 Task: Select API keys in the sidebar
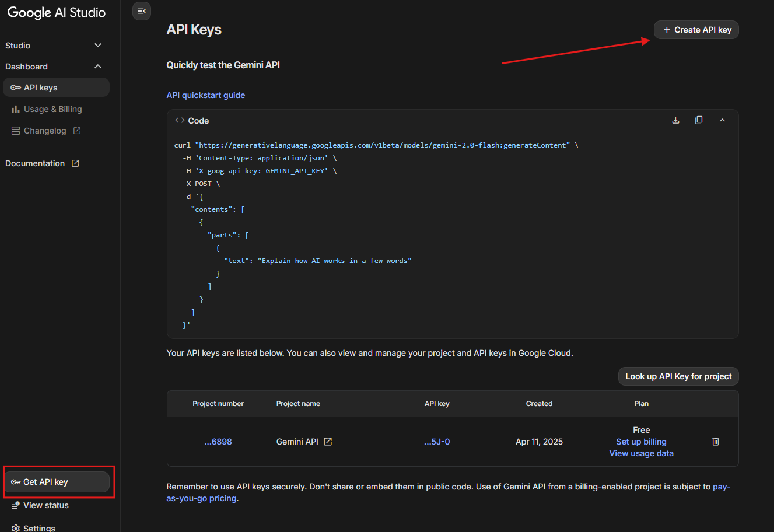[56, 87]
